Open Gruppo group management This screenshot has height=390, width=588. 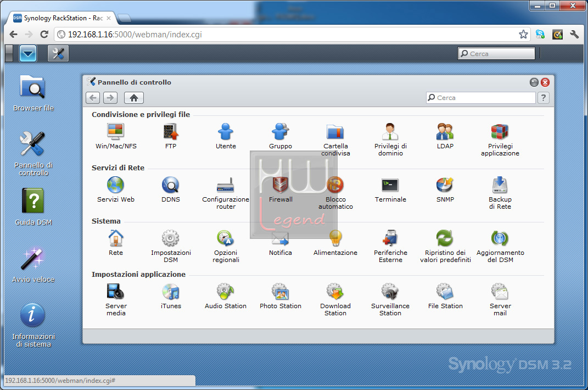pyautogui.click(x=280, y=136)
